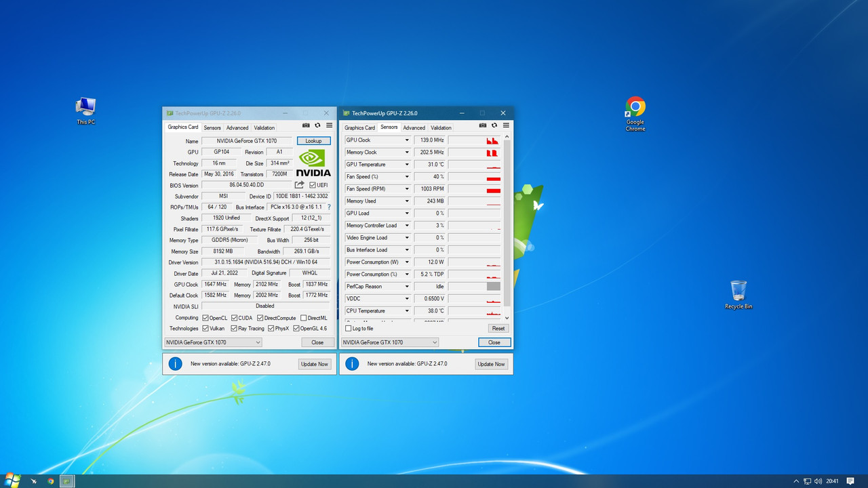This screenshot has height=488, width=868.
Task: Expand the GPU Load sensor dropdown
Action: 407,213
